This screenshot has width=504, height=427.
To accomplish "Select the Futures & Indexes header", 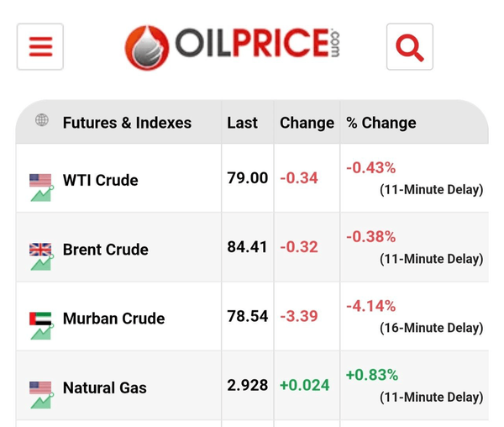I will [x=127, y=123].
